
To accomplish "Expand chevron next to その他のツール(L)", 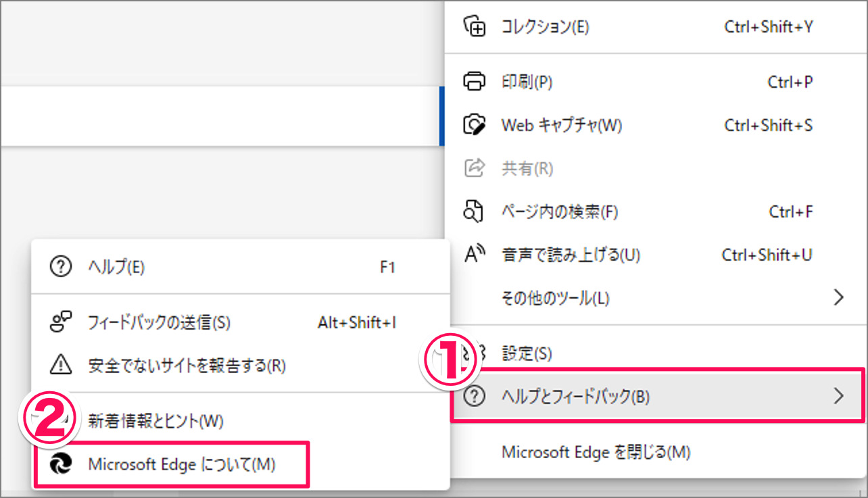I will (x=839, y=297).
